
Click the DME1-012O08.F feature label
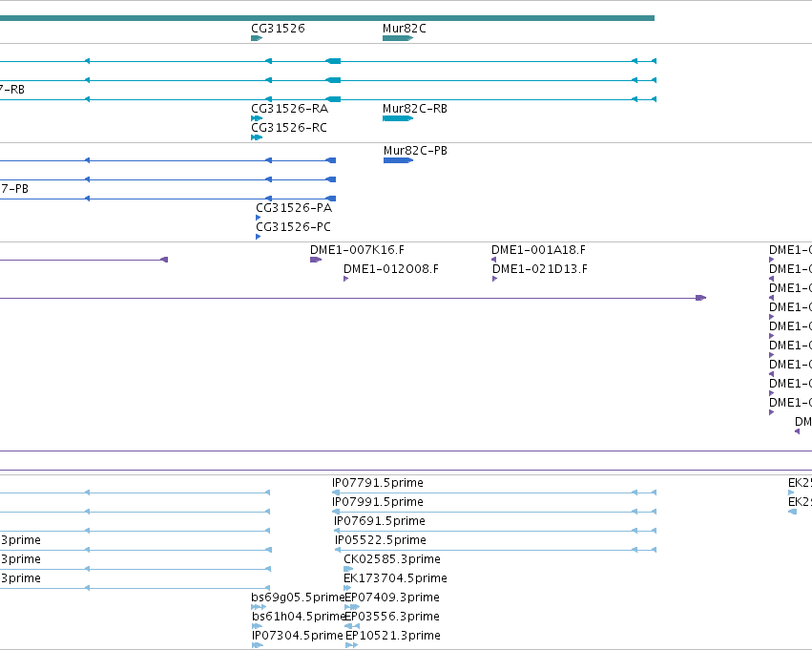(x=391, y=269)
